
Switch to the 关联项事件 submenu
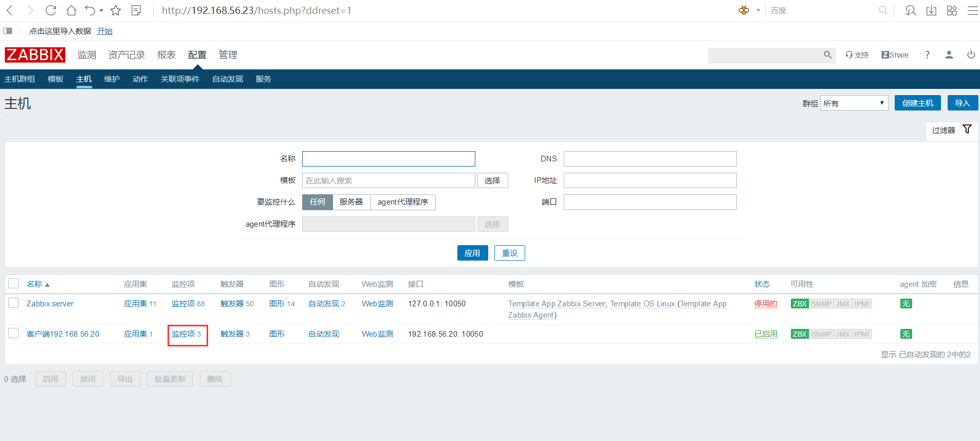180,79
